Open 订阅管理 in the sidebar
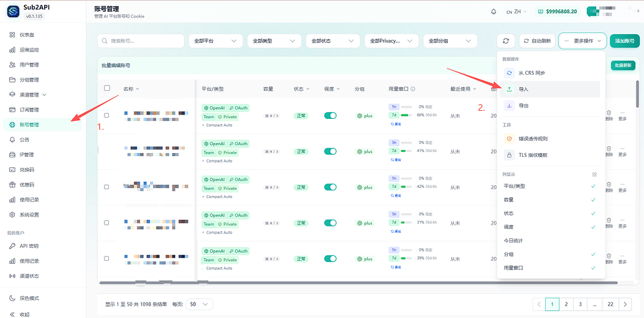 43,110
